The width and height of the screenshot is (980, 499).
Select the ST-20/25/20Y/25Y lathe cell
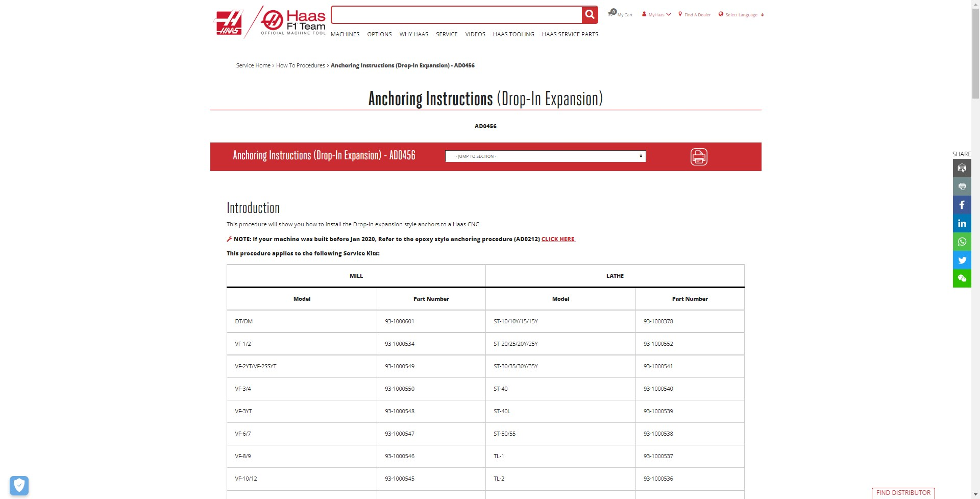[560, 344]
